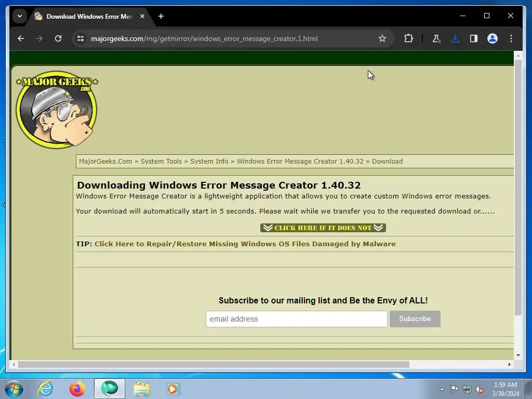The height and width of the screenshot is (399, 532).
Task: Open the Windows Start menu
Action: coord(14,389)
